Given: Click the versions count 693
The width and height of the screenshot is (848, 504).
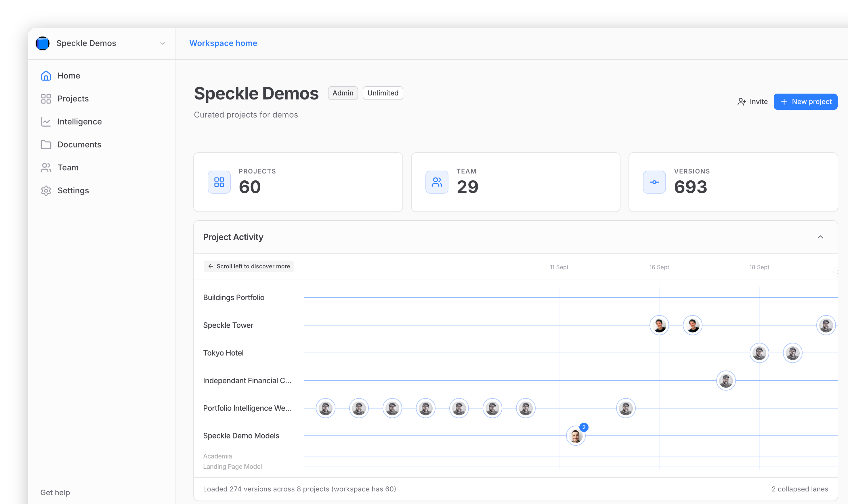Looking at the screenshot, I should (x=690, y=187).
